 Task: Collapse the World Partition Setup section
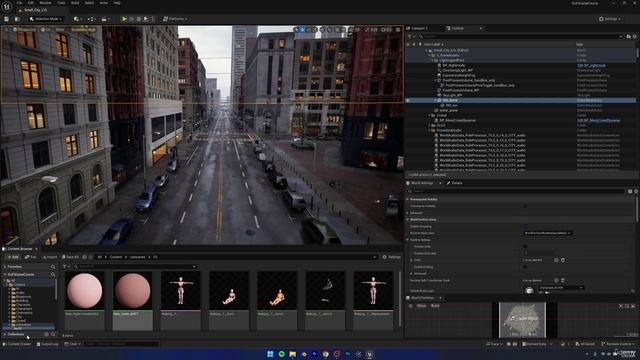point(408,220)
